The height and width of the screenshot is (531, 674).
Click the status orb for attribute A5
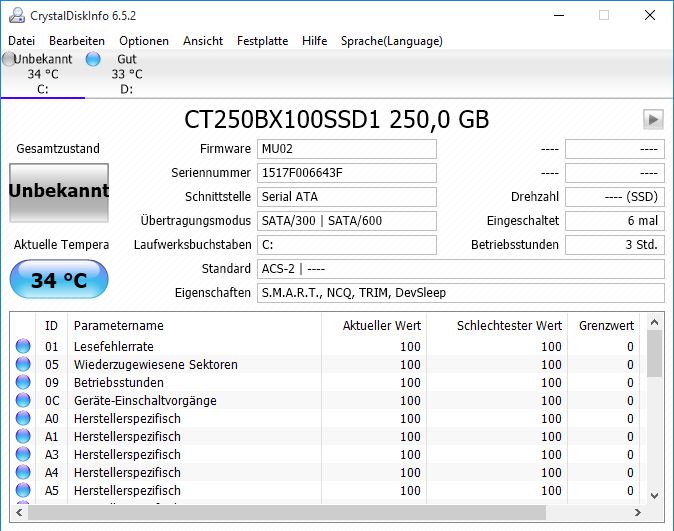point(23,491)
